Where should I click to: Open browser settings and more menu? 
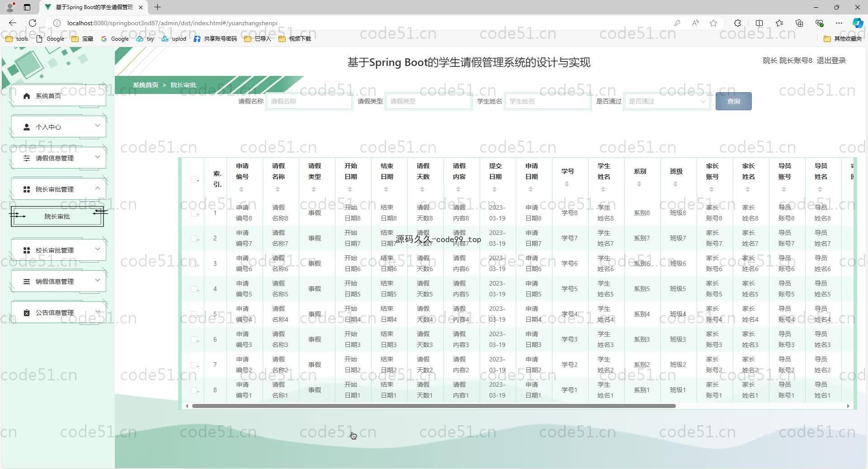[x=839, y=23]
